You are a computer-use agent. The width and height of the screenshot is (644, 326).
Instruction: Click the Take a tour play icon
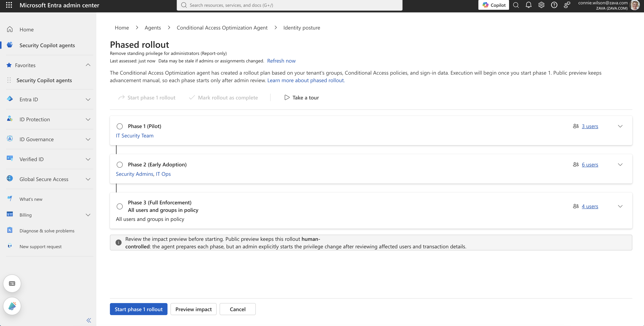point(287,98)
